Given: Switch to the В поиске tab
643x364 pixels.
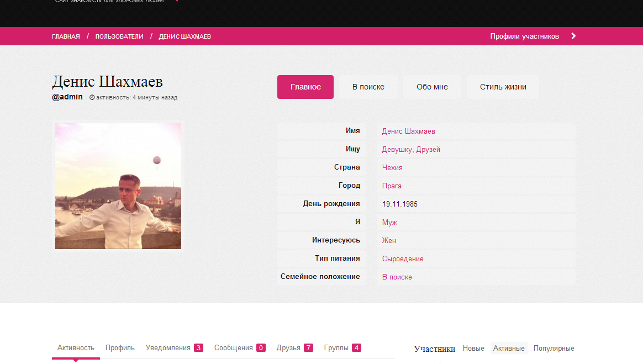Looking at the screenshot, I should [x=368, y=87].
